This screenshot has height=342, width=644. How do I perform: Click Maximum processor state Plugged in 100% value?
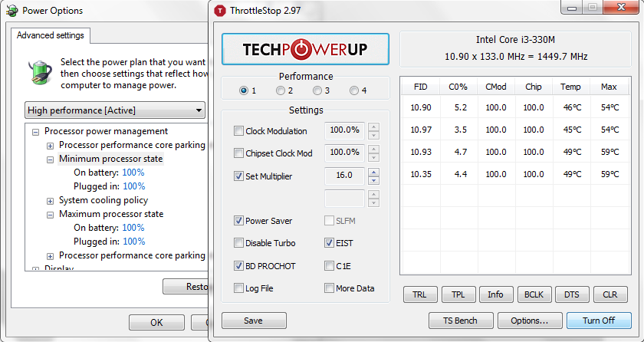[134, 242]
